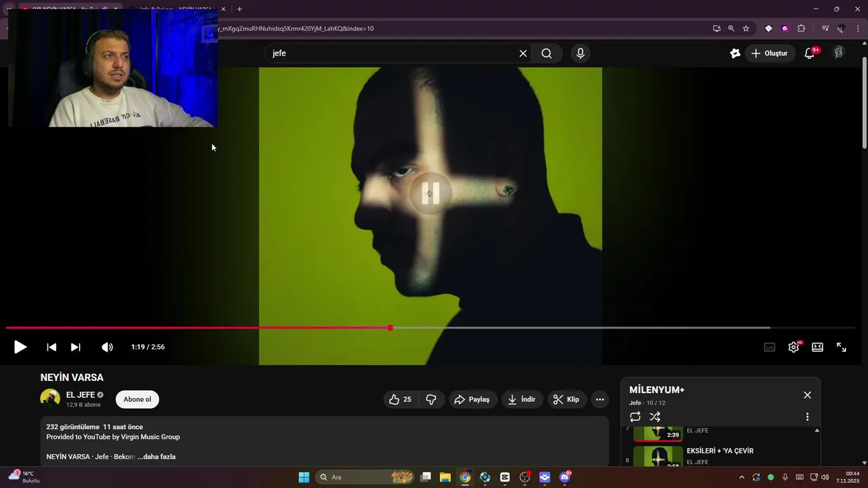Bookmark this page with the star

pos(746,28)
